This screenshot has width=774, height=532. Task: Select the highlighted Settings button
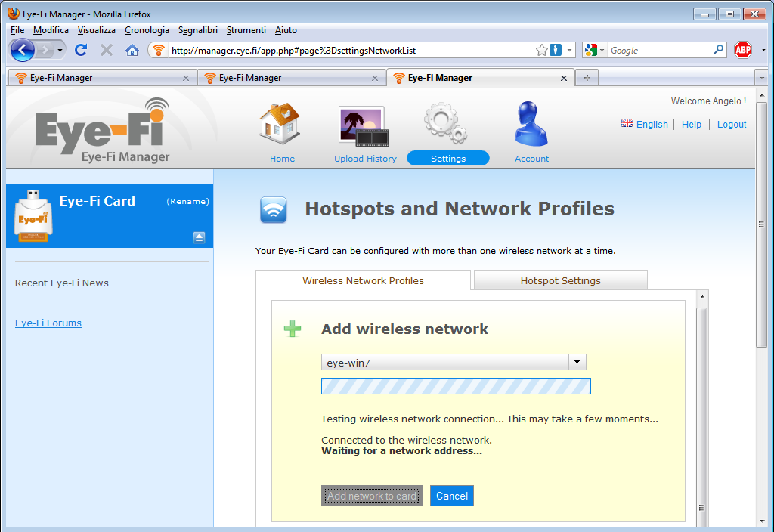coord(448,159)
